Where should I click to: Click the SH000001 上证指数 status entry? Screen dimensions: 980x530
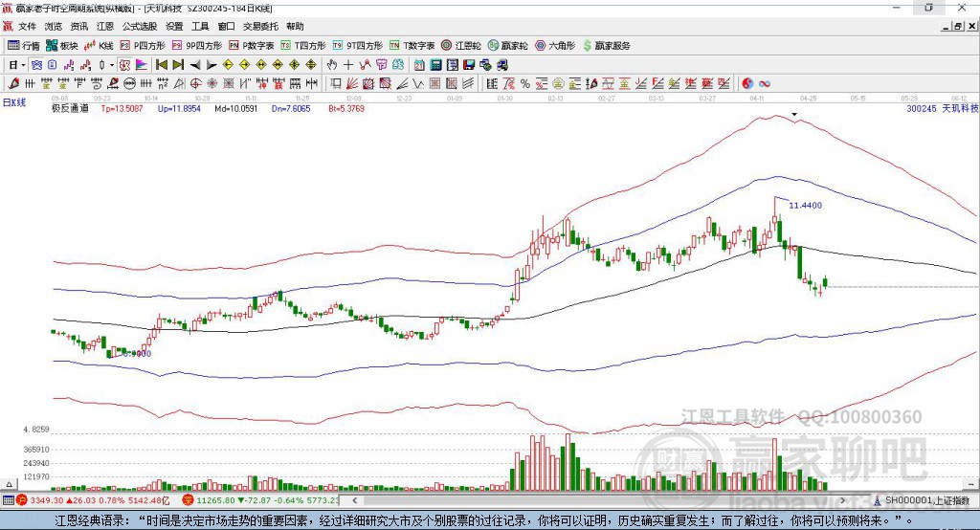point(927,500)
